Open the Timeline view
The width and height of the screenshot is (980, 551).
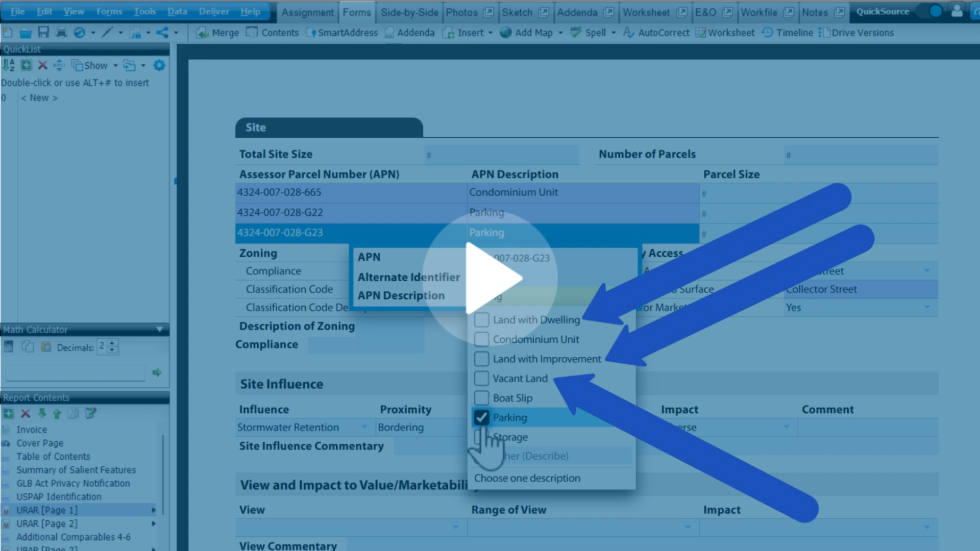787,33
